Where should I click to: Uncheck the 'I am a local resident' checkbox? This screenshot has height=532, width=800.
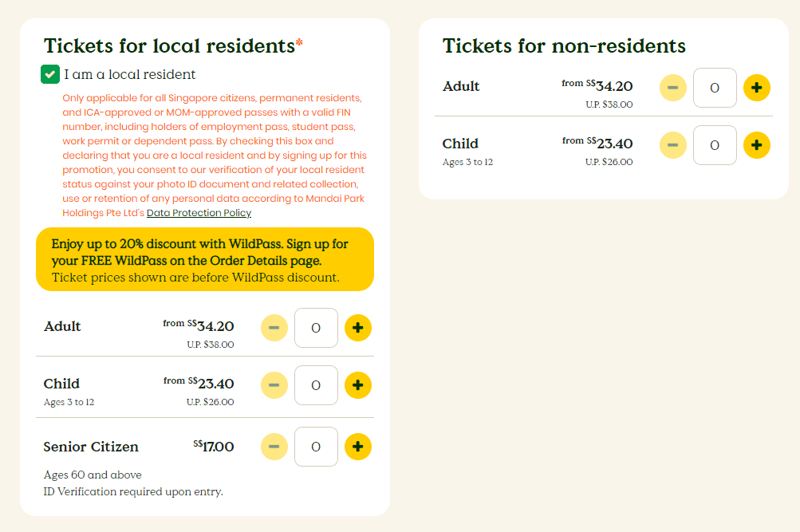click(x=50, y=75)
